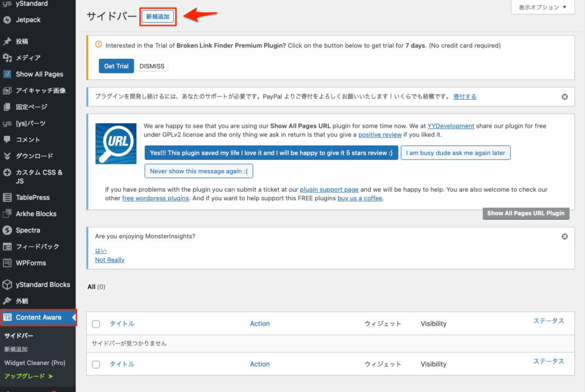Image resolution: width=585 pixels, height=392 pixels.
Task: Click the ys icon beside yStandard
Action: pyautogui.click(x=7, y=3)
